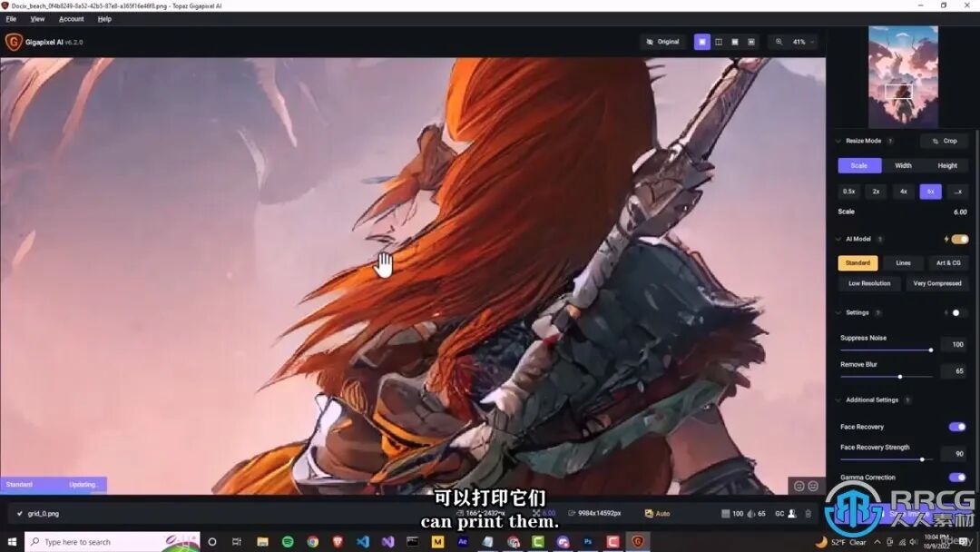
Task: Set scale to 2x
Action: [877, 192]
